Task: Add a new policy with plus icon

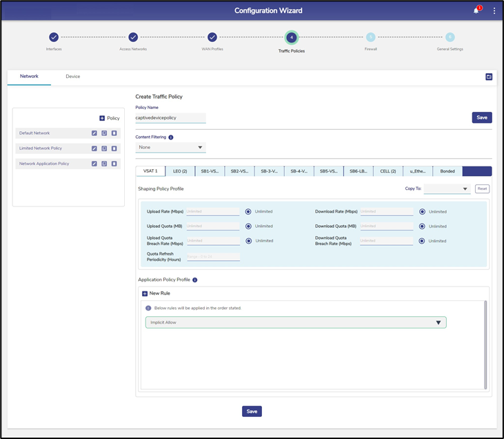Action: [102, 118]
